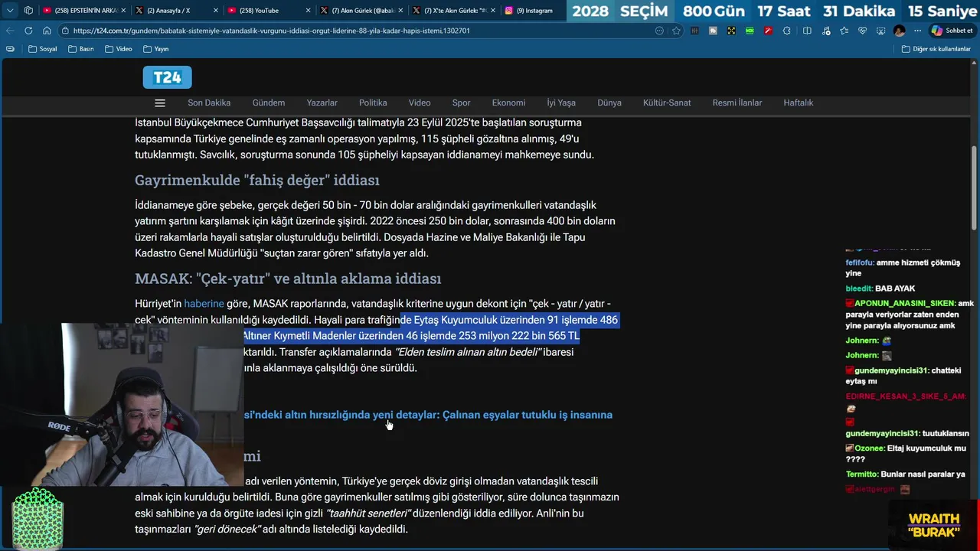Close the (258) YouTube tab
This screenshot has width=980, height=551.
[309, 11]
